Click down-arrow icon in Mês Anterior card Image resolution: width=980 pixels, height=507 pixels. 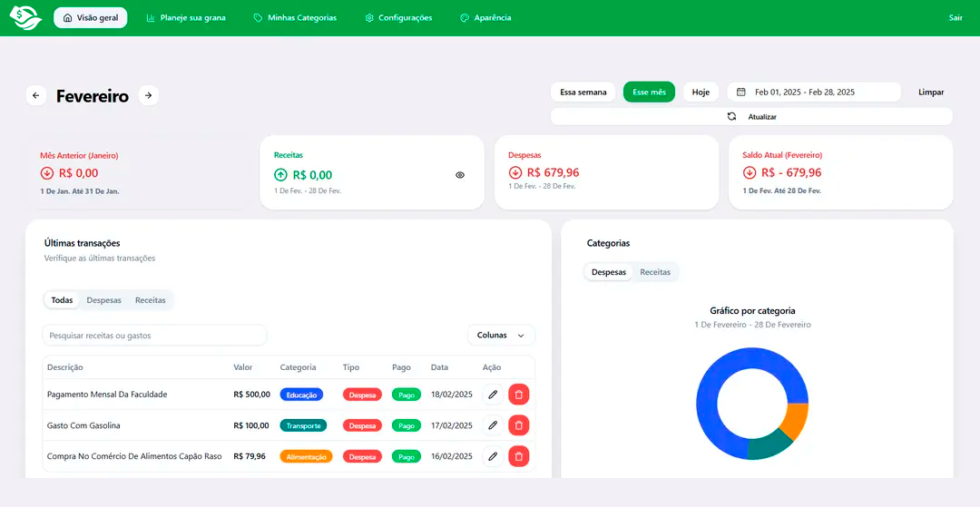pyautogui.click(x=47, y=173)
